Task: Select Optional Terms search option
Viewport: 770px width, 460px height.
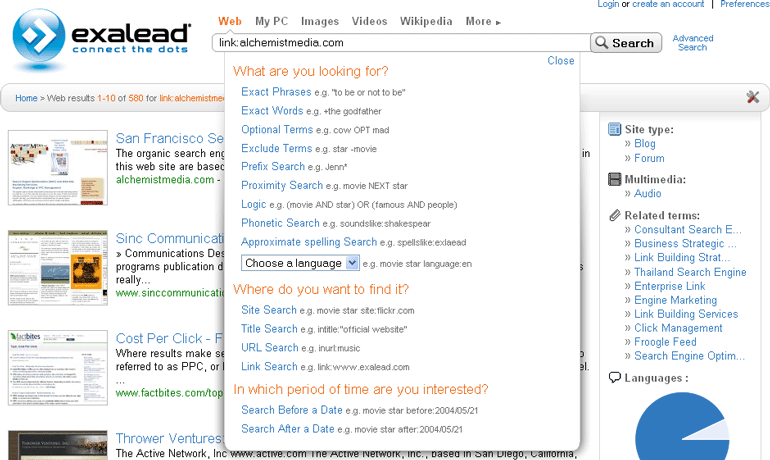Action: 277,130
